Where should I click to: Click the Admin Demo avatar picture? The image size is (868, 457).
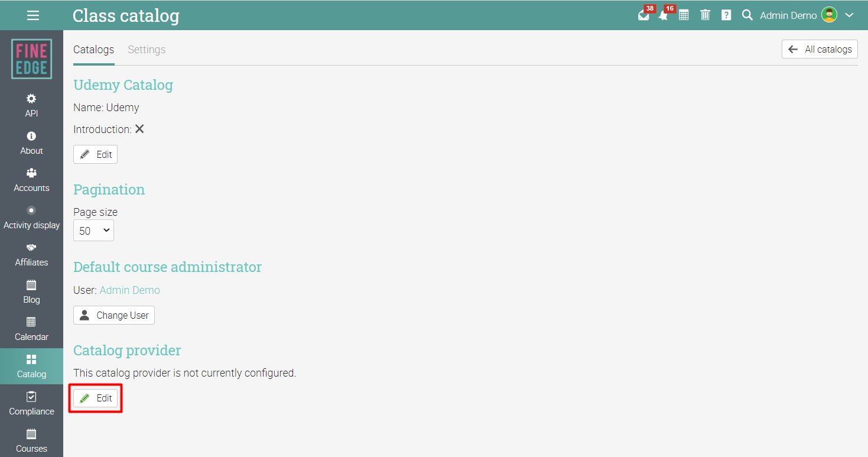click(830, 15)
